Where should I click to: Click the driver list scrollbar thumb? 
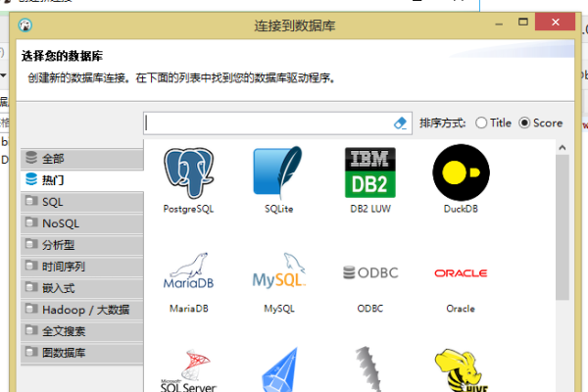563,227
